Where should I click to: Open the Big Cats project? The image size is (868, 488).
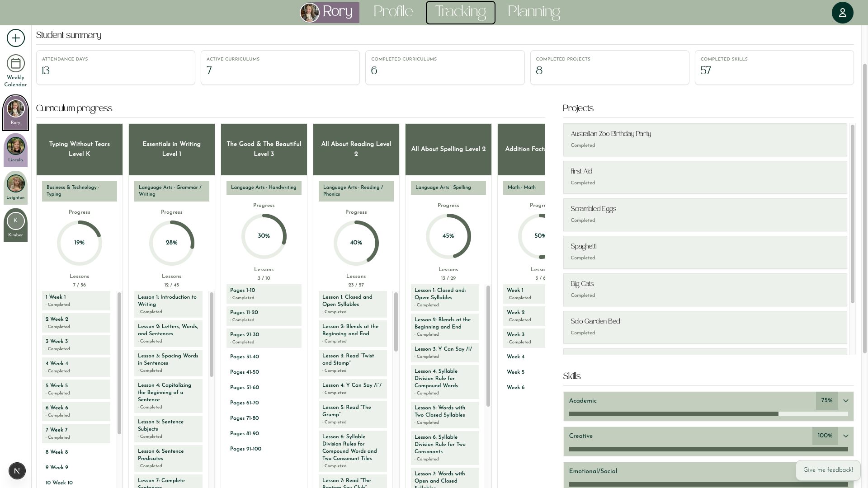click(705, 290)
